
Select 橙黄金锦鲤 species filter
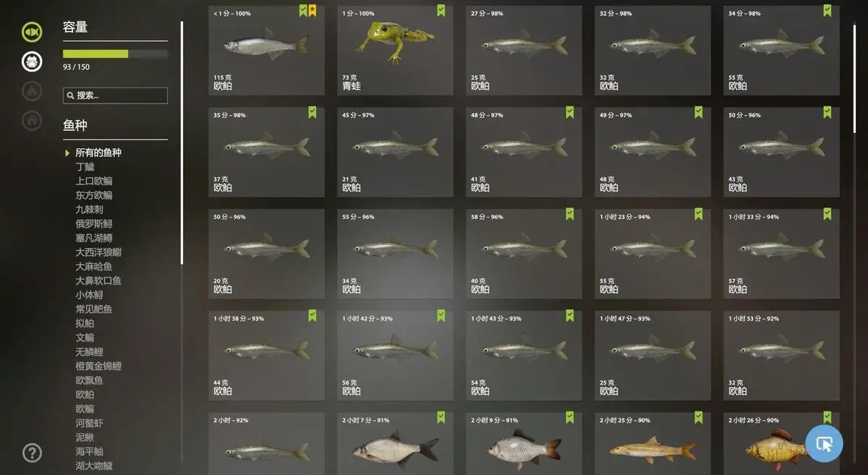click(x=98, y=366)
